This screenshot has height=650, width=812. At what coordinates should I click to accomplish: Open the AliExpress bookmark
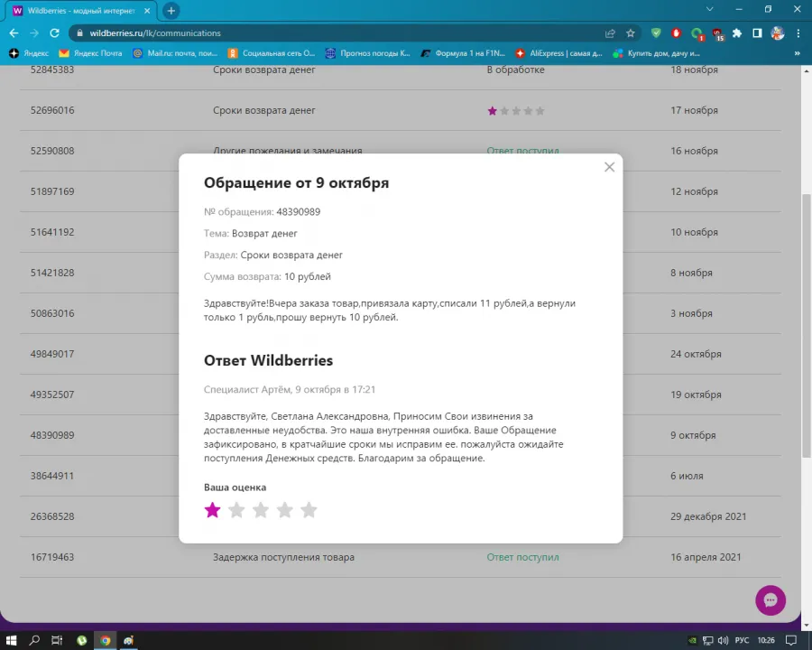[558, 53]
